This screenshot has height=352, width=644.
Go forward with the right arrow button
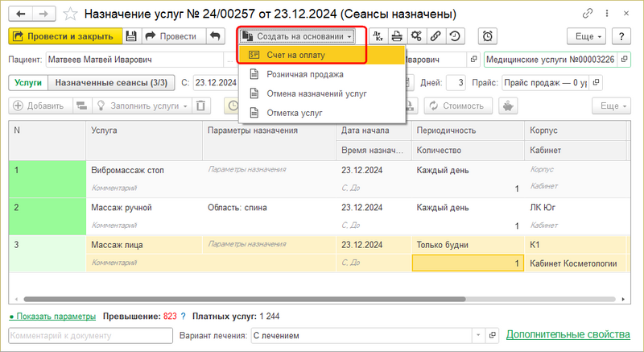pos(43,14)
